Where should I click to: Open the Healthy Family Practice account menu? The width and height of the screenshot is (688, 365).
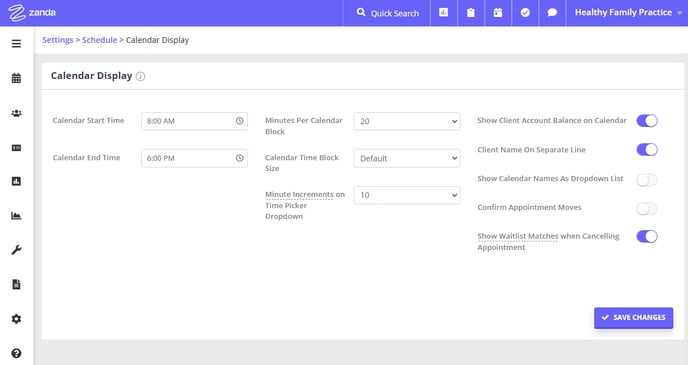coord(628,13)
